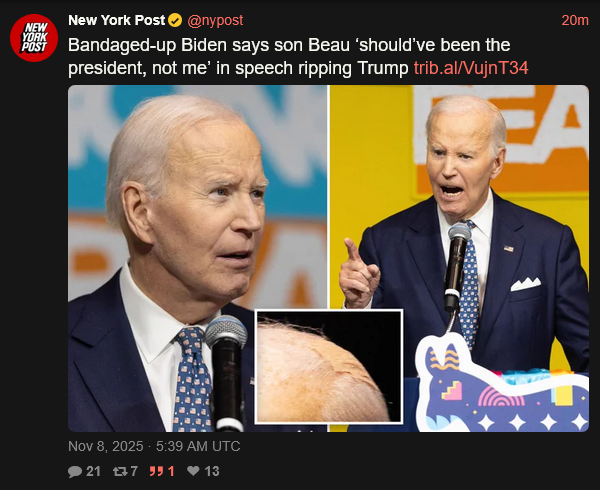Click the retweet count 7
600x490 pixels.
pos(134,471)
